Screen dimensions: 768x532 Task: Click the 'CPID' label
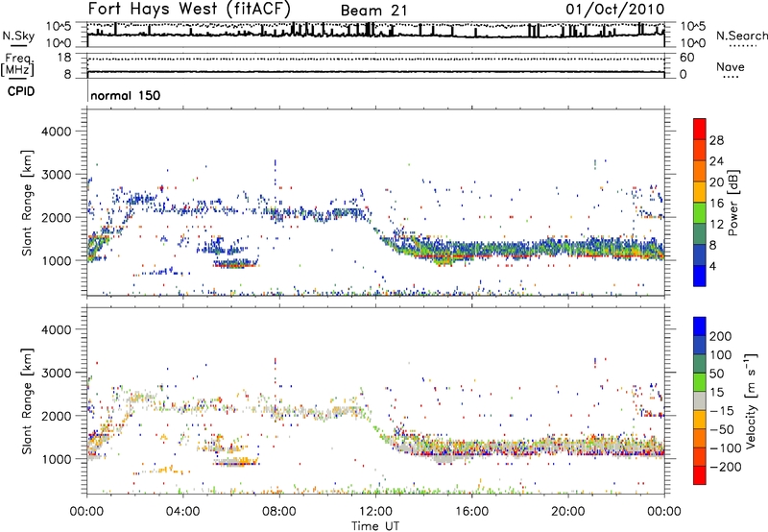click(21, 91)
